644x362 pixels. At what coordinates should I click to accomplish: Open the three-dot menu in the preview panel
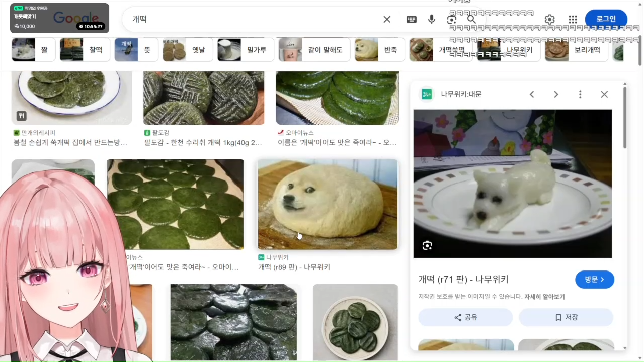[580, 94]
